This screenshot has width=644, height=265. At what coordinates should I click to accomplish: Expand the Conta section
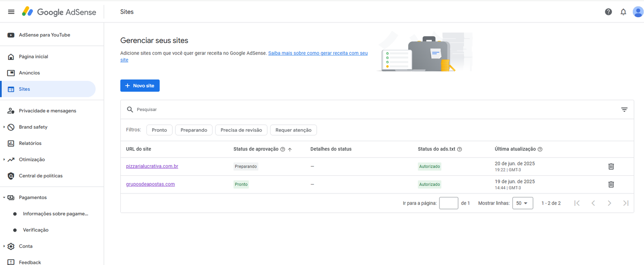[x=4, y=246]
